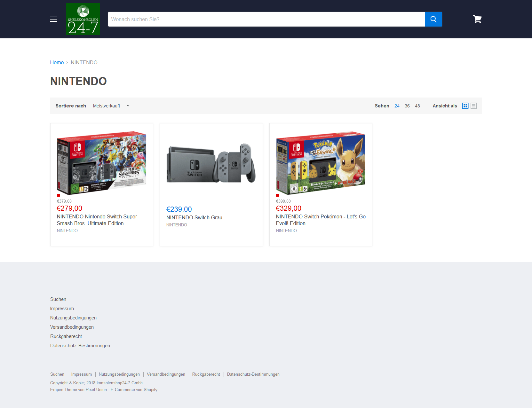The height and width of the screenshot is (408, 532).
Task: Click the crossed-out €379,00 price
Action: pos(64,201)
